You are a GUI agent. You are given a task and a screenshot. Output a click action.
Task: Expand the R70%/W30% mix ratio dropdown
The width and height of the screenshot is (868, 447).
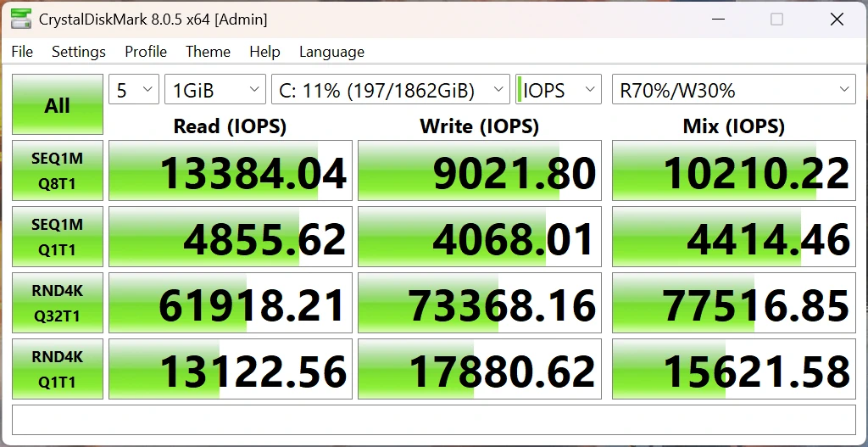pyautogui.click(x=734, y=89)
